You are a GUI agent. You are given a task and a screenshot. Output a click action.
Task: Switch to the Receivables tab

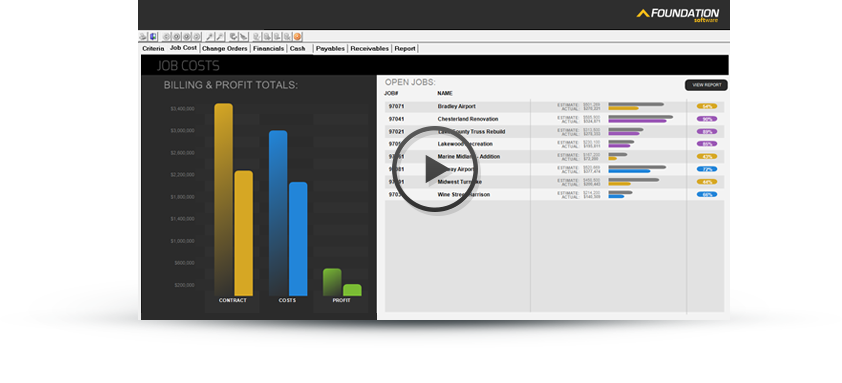tap(369, 48)
